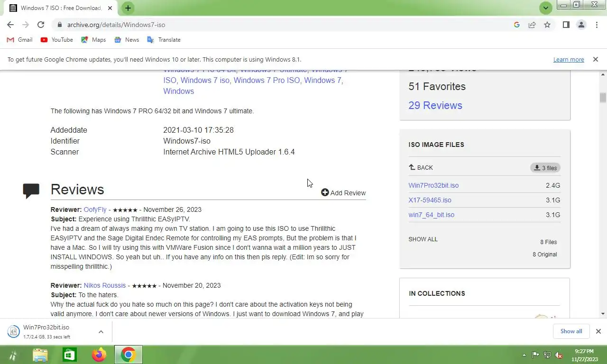
Task: Open Firefox from taskbar
Action: (99, 355)
